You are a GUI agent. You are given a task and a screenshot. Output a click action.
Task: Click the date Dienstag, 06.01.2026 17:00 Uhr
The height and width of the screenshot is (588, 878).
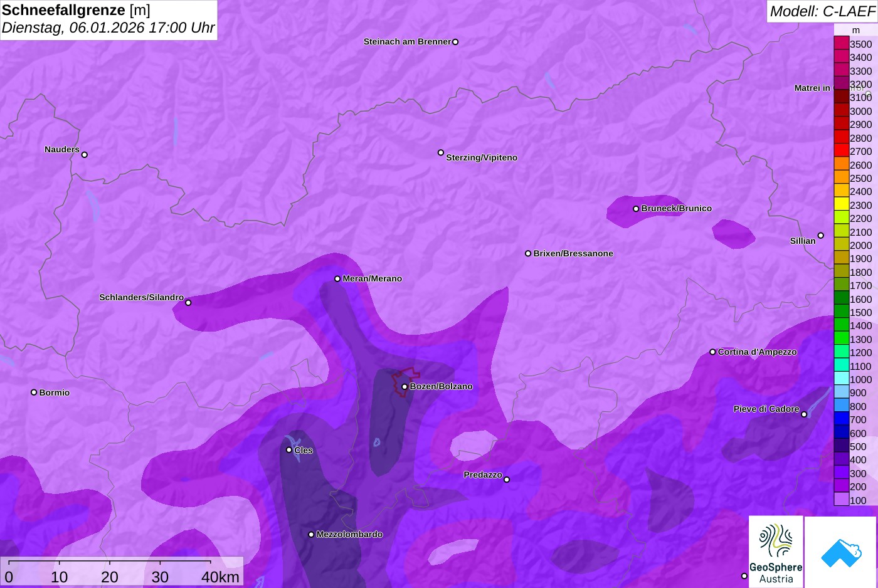coord(108,28)
